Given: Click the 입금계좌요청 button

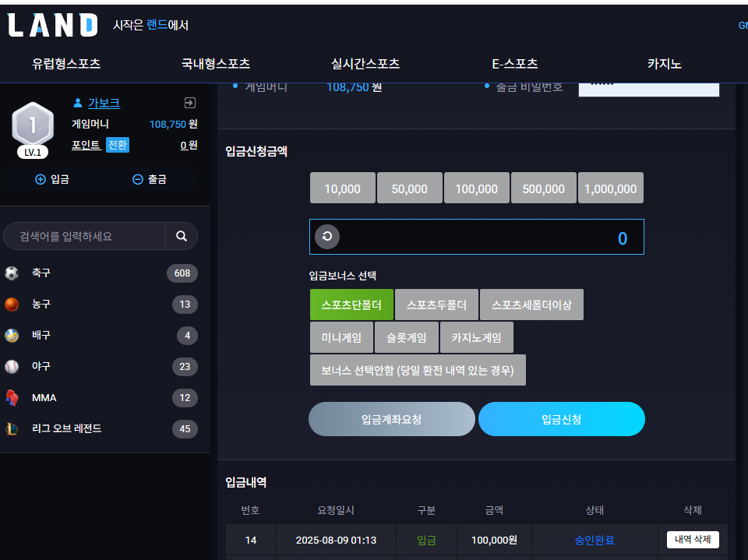Looking at the screenshot, I should click(392, 419).
